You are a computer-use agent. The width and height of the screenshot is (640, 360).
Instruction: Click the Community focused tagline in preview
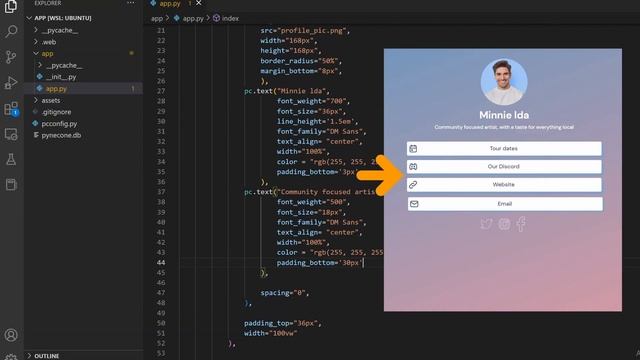tap(504, 127)
